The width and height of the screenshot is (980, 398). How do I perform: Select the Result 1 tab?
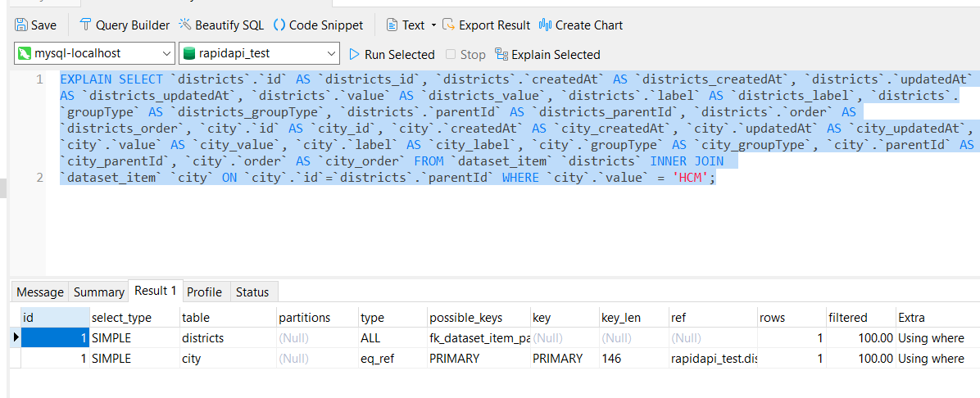pos(156,291)
